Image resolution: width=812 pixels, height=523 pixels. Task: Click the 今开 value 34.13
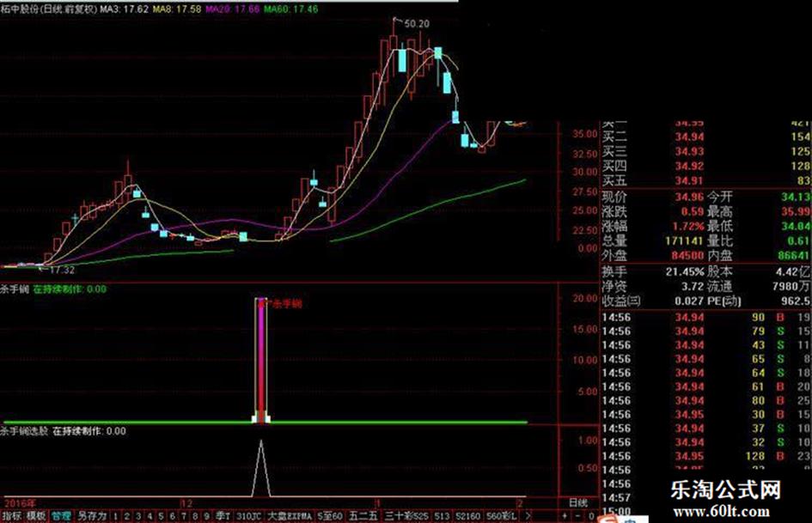[x=796, y=197]
